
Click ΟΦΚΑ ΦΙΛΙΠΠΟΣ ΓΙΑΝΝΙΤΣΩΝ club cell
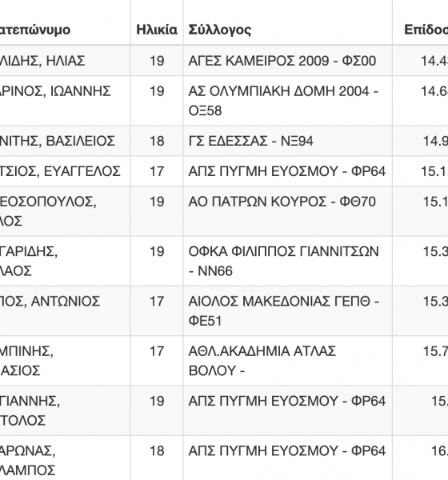(283, 261)
